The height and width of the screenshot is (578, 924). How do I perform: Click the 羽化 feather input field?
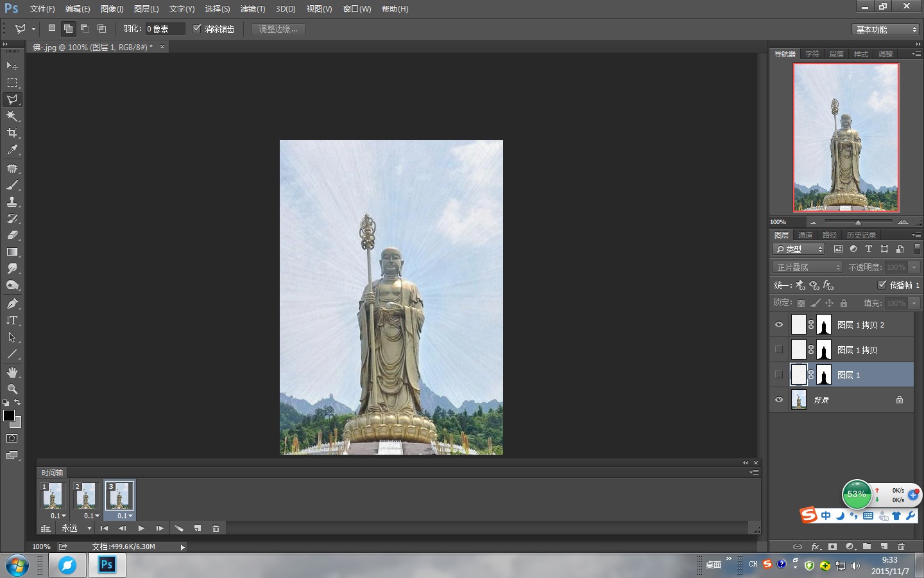pyautogui.click(x=165, y=29)
